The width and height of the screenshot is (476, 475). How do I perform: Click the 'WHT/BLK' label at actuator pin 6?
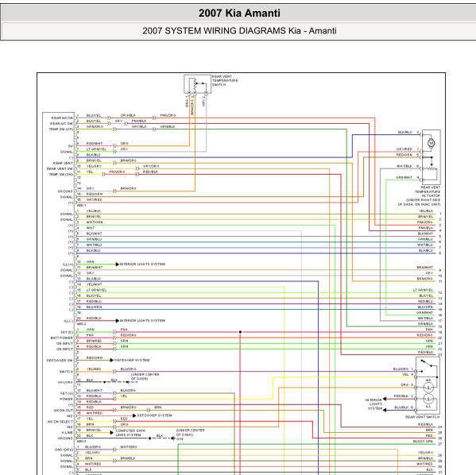[x=404, y=166]
